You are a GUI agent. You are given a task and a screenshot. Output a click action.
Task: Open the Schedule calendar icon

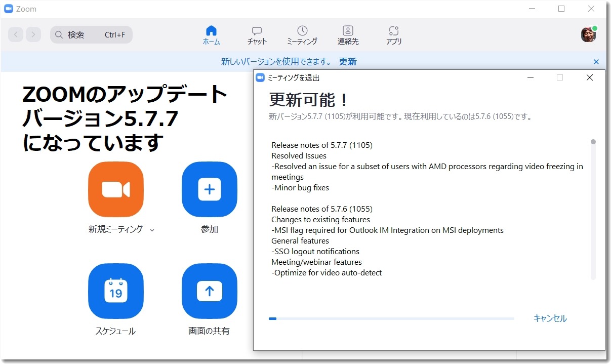coord(116,291)
